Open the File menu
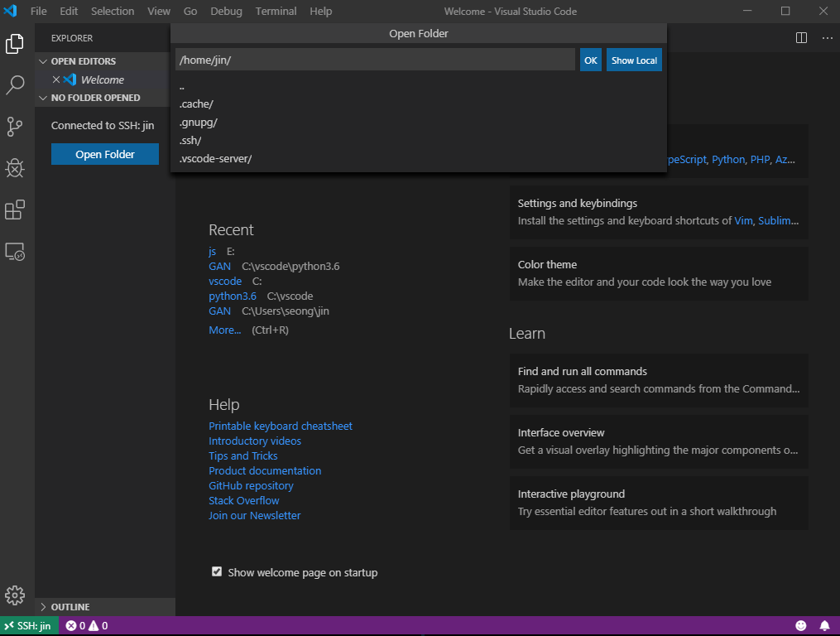Image resolution: width=840 pixels, height=636 pixels. 39,11
